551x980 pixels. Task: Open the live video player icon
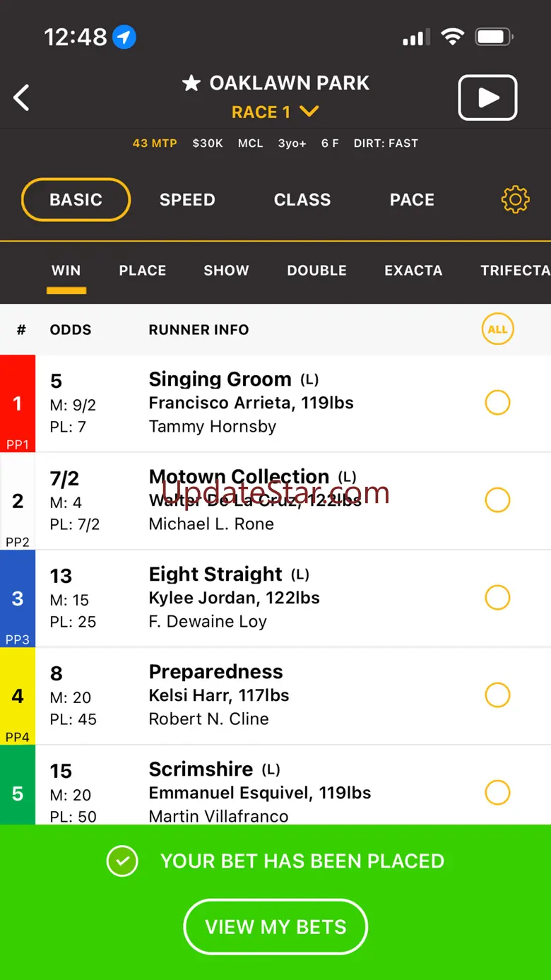(487, 98)
